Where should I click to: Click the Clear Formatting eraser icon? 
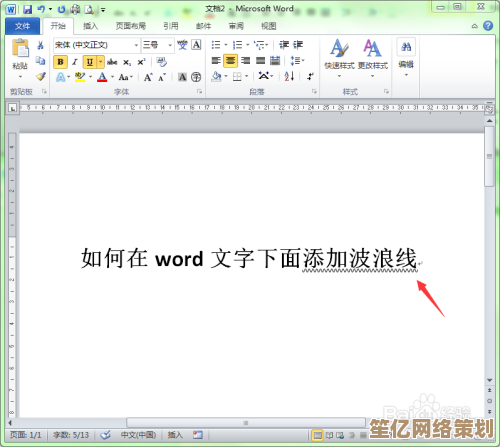coord(161,62)
